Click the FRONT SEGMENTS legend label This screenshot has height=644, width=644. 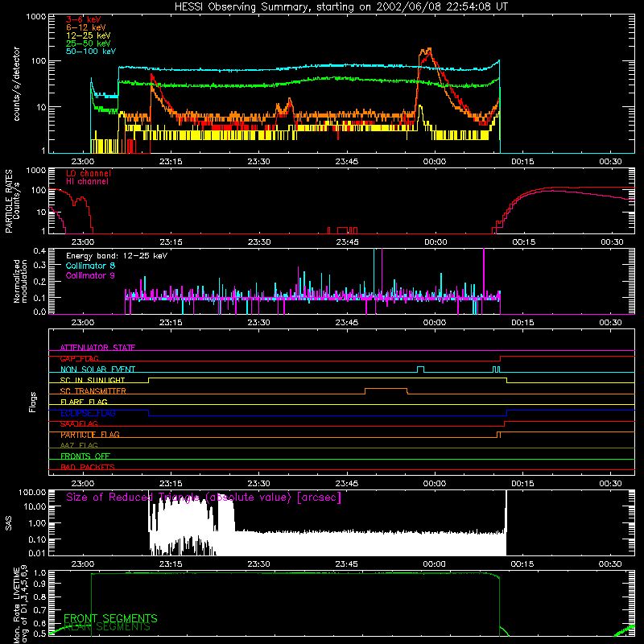pos(110,618)
